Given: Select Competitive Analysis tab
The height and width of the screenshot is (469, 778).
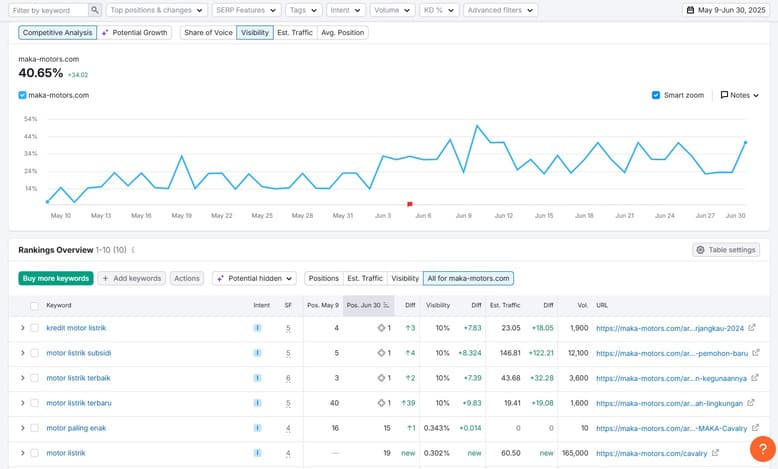Looking at the screenshot, I should click(x=58, y=32).
